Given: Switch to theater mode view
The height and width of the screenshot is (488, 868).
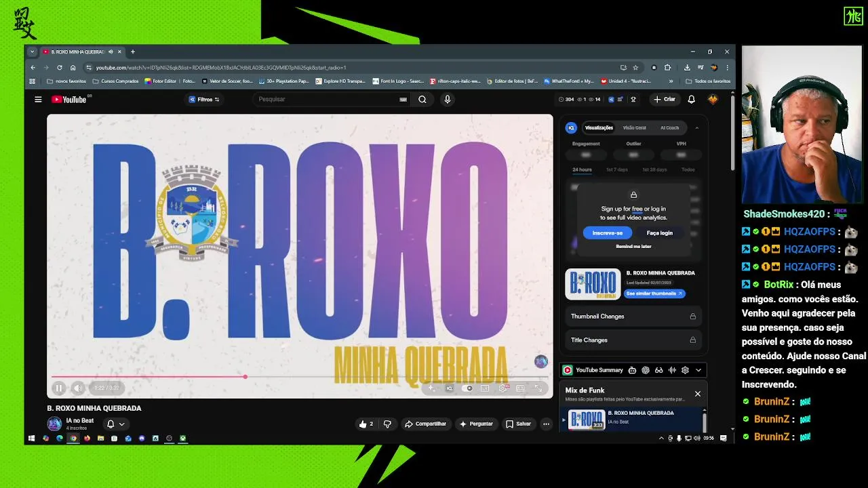Looking at the screenshot, I should coord(520,388).
